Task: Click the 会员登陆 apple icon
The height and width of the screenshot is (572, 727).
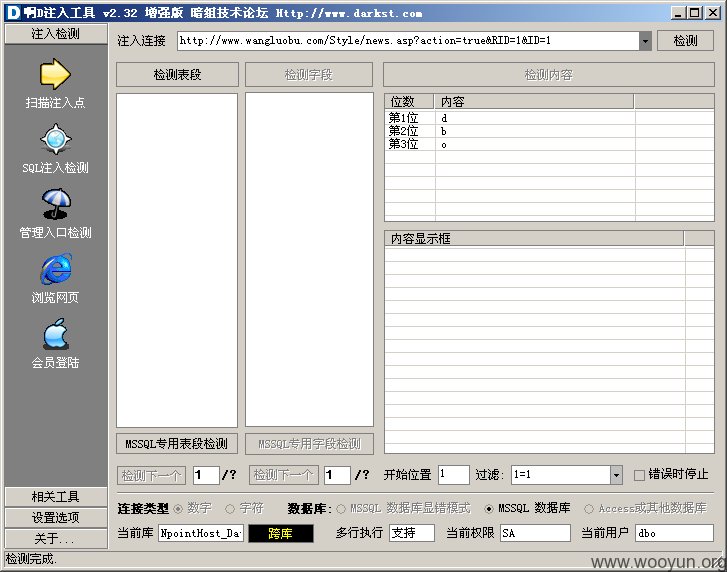Action: [x=56, y=334]
